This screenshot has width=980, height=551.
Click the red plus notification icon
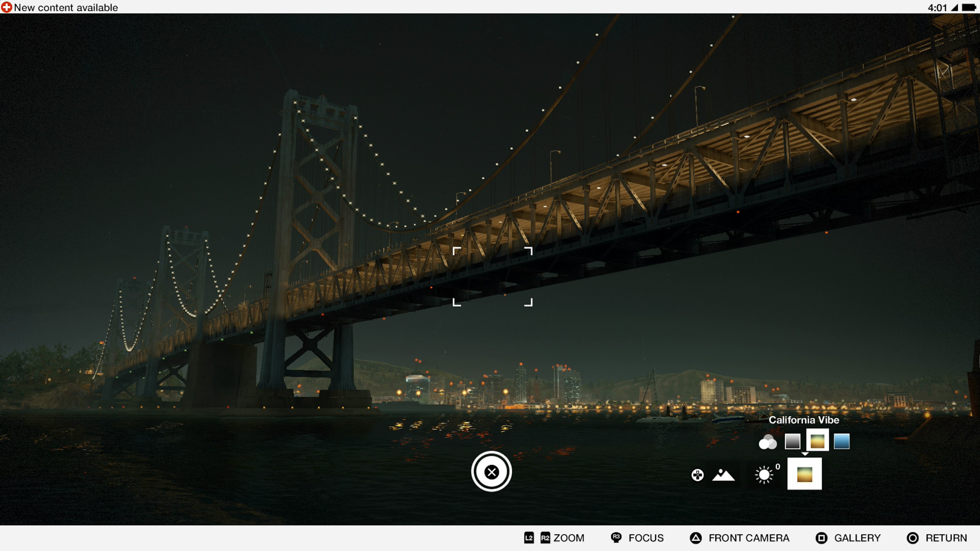point(6,7)
